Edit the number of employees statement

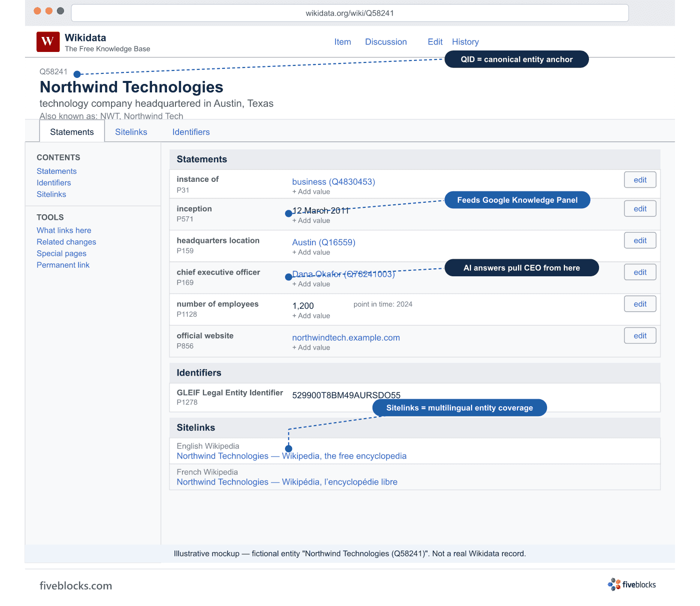[x=640, y=304]
